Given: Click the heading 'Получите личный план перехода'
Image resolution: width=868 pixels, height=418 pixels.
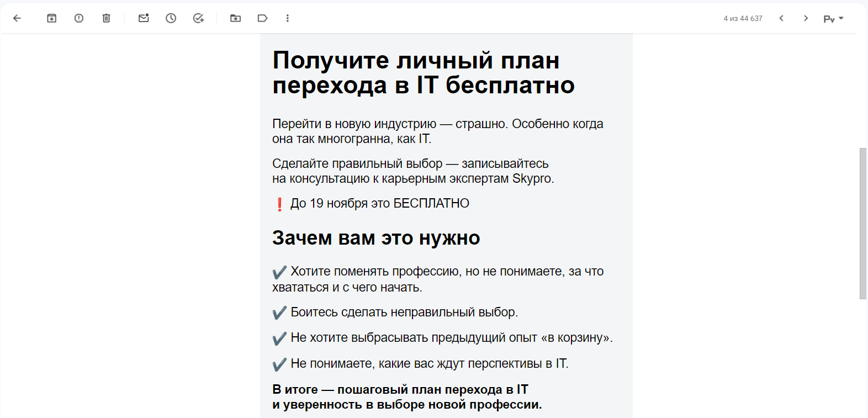Looking at the screenshot, I should tap(424, 72).
